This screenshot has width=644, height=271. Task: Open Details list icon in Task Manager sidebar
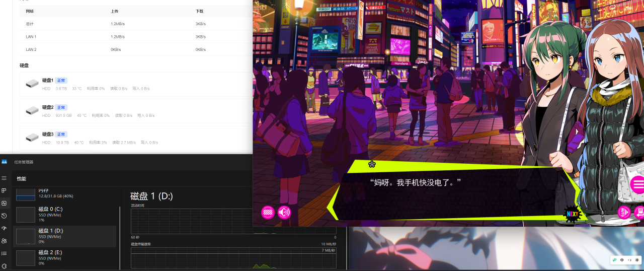pyautogui.click(x=4, y=253)
